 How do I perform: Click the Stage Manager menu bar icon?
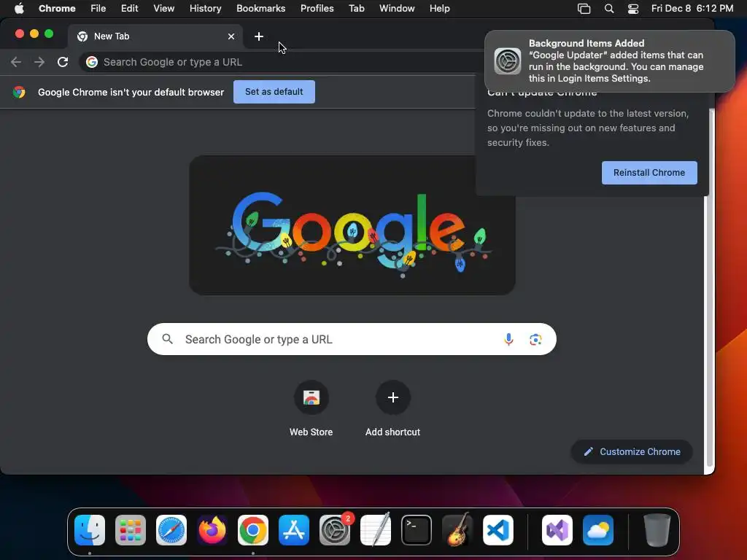(x=584, y=9)
